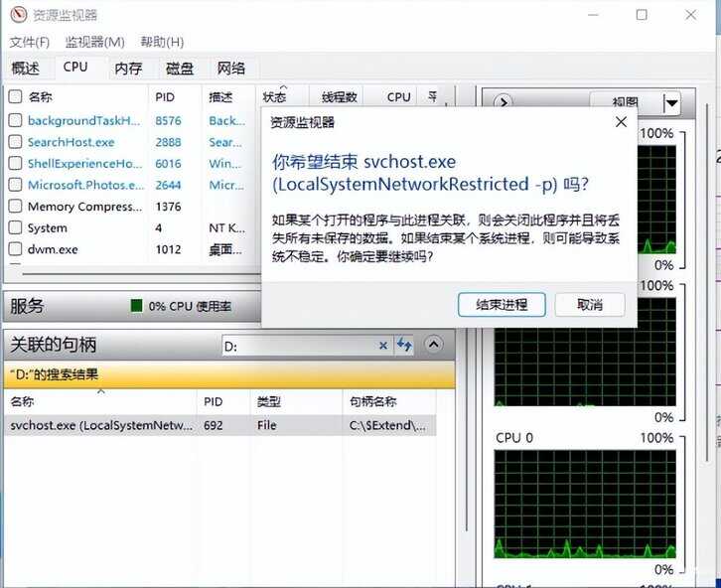Screen dimensions: 721x588
Task: Switch to the 磁盘 tab
Action: [180, 69]
